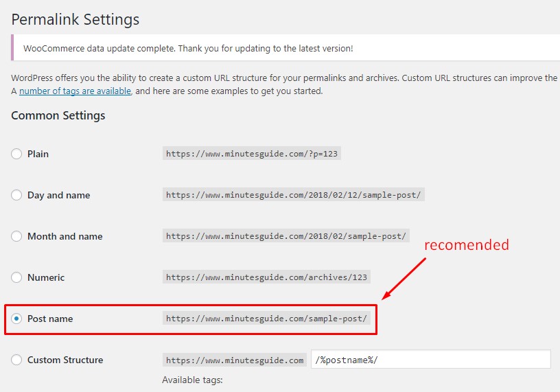560x392 pixels.
Task: Click the 'Day and name' label text
Action: pos(58,195)
